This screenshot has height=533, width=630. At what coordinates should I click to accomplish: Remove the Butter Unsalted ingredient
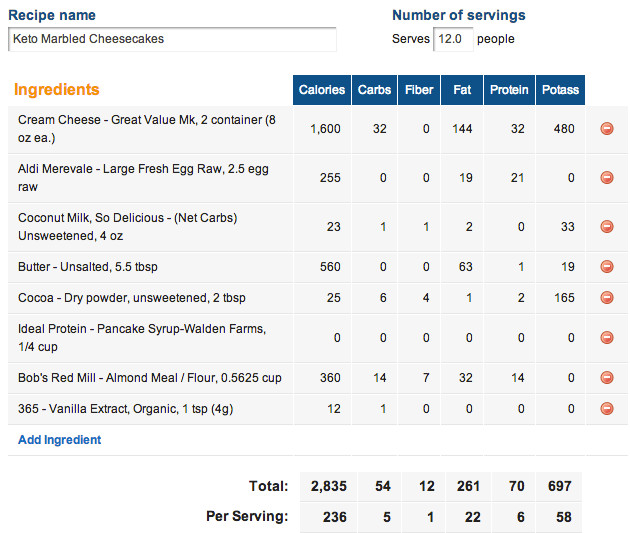(607, 267)
